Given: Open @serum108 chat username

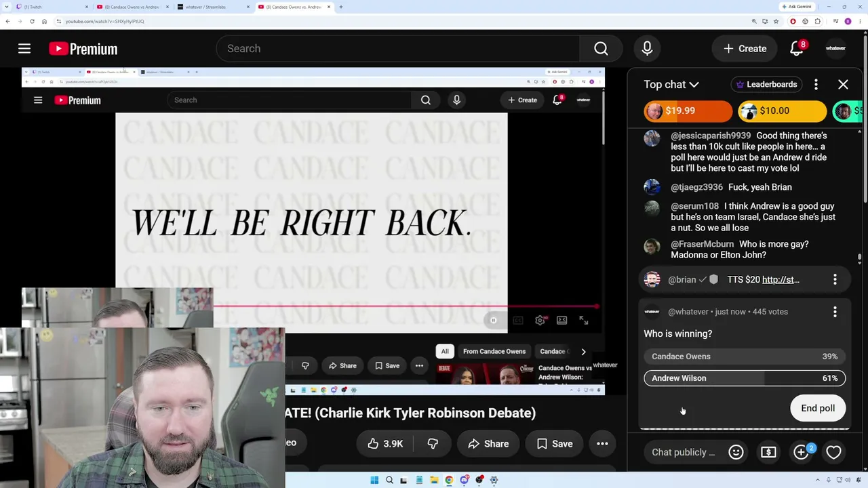Looking at the screenshot, I should [694, 206].
